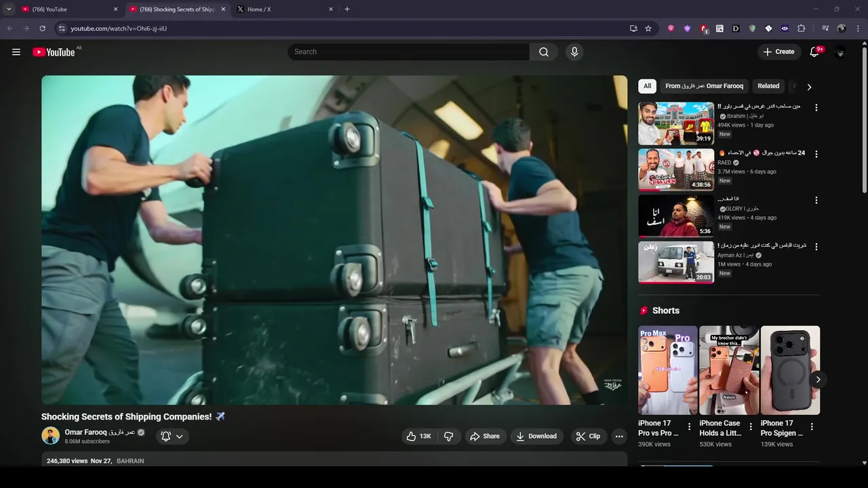Open the YouTube hamburger guide menu
Screen dimensions: 868x488
(x=16, y=52)
